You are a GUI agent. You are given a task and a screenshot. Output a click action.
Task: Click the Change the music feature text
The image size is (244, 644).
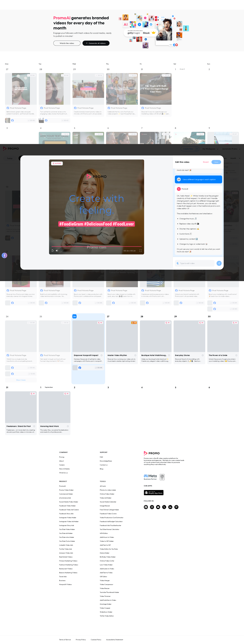pyautogui.click(x=188, y=219)
